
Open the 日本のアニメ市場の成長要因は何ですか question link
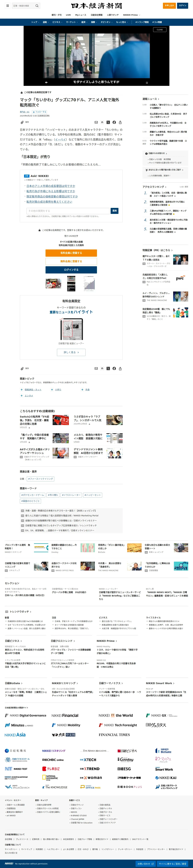(51, 186)
